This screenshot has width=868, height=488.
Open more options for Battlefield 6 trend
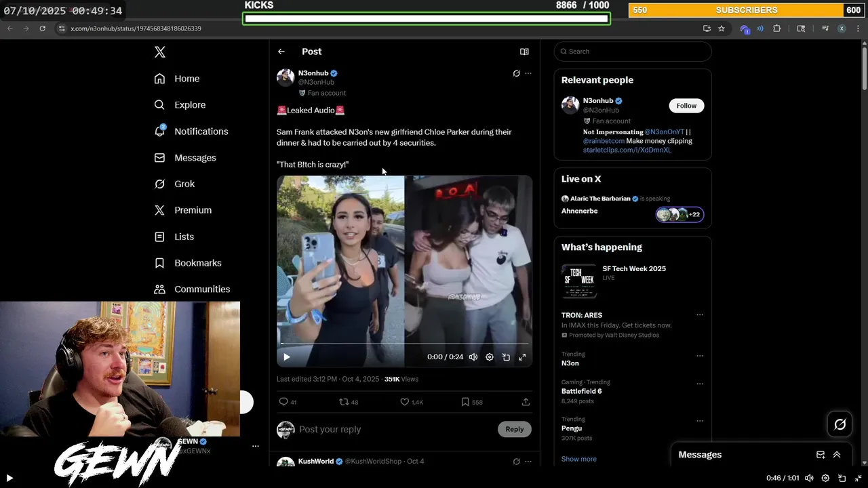pyautogui.click(x=700, y=384)
